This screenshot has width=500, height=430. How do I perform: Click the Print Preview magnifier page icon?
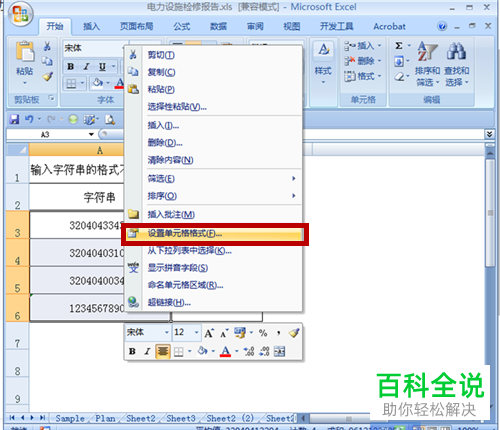pyautogui.click(x=110, y=119)
